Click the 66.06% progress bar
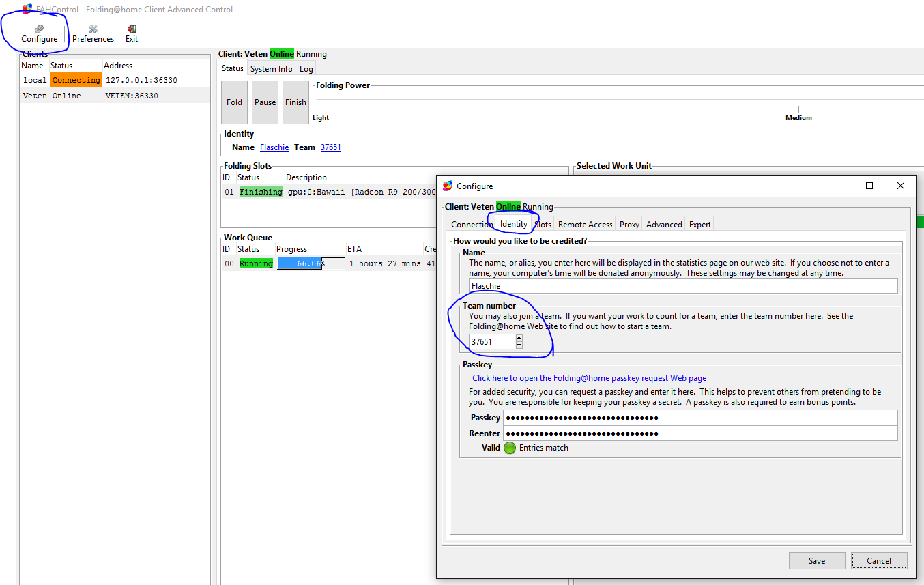The width and height of the screenshot is (924, 585). click(311, 263)
